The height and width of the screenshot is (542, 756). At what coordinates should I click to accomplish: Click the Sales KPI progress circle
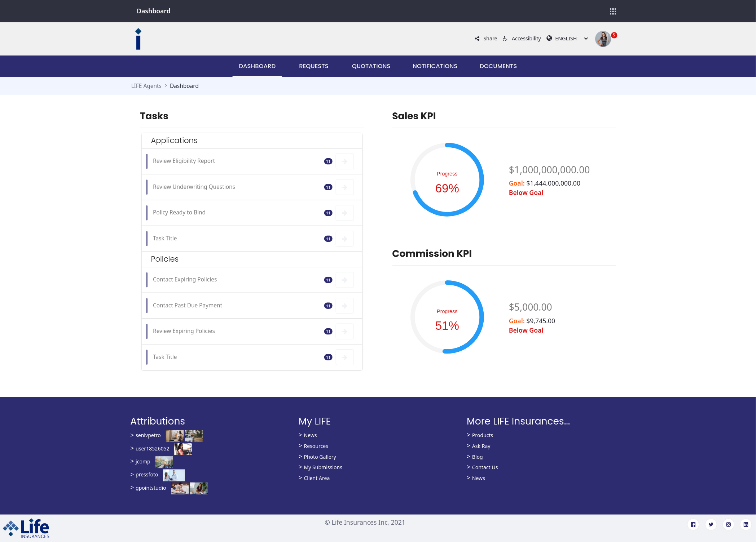(447, 180)
